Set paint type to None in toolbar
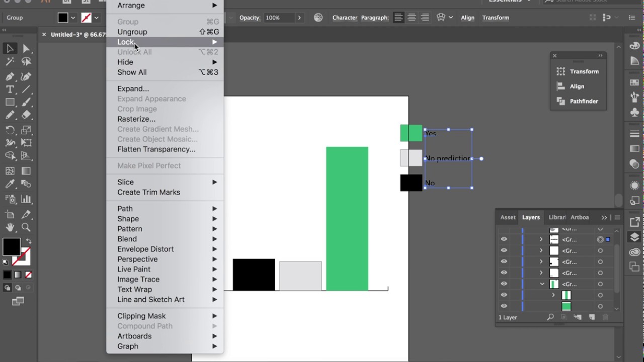Image resolution: width=644 pixels, height=362 pixels. point(29,275)
